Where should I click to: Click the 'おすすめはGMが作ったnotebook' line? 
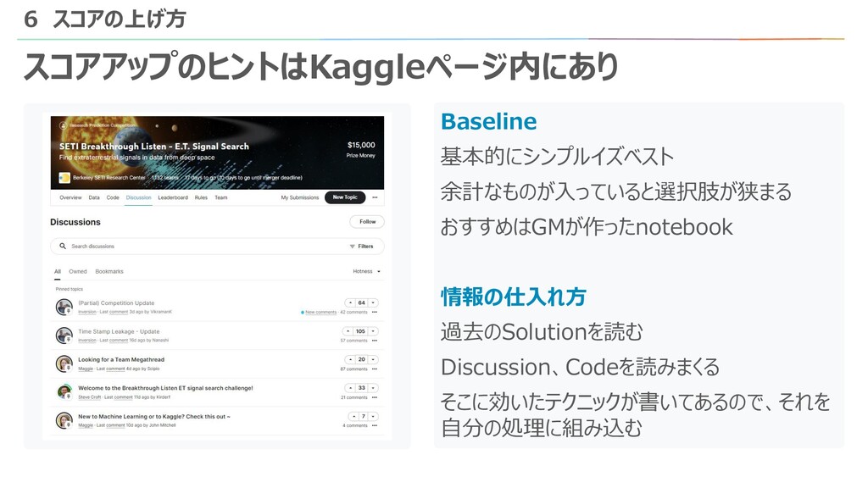point(587,227)
